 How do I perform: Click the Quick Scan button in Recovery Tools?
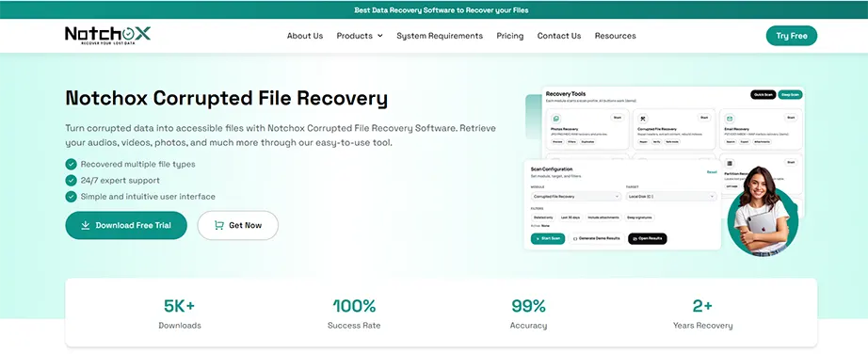tap(764, 95)
